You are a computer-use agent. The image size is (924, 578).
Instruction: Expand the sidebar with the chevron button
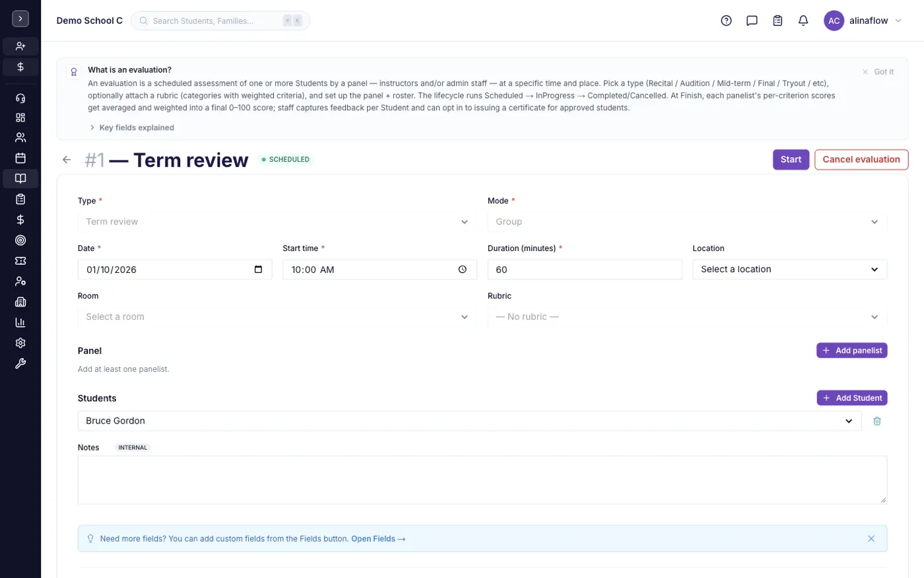coord(20,18)
